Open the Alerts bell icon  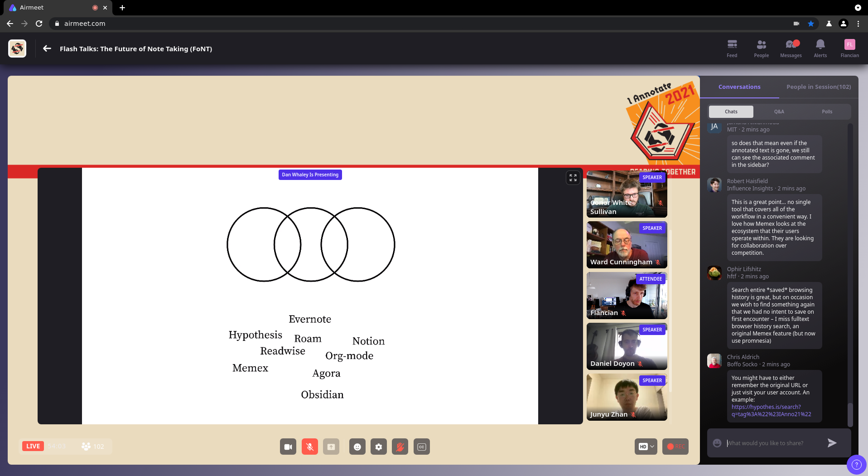tap(820, 49)
